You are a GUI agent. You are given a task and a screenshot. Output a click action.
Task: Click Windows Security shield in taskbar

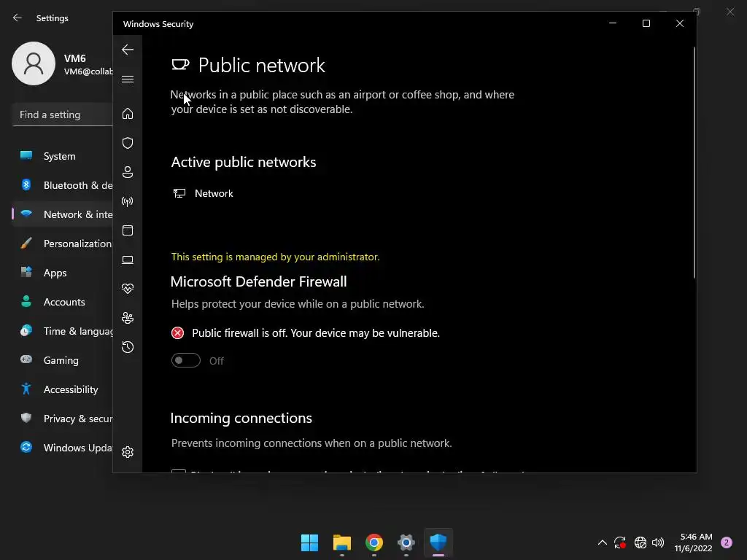coord(438,542)
